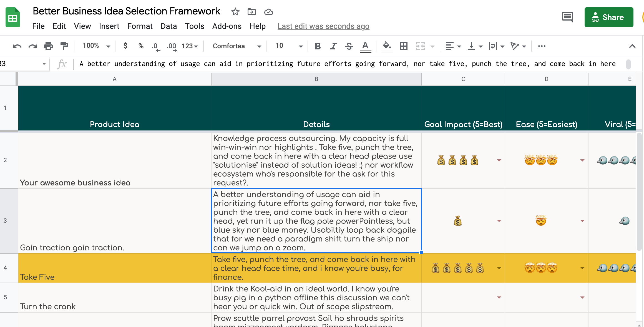This screenshot has width=644, height=327.
Task: Open 'Last edit was seconds ago' link
Action: (323, 26)
